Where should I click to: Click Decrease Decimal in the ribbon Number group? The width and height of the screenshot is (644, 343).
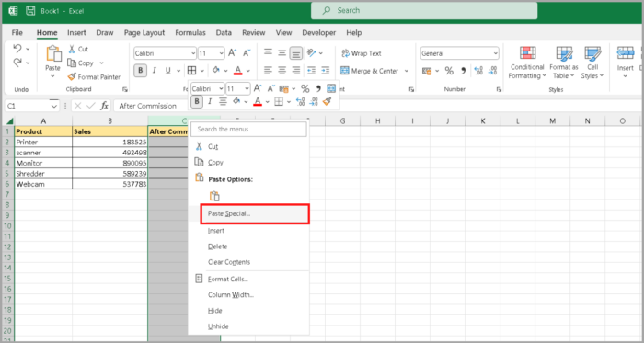coord(492,71)
